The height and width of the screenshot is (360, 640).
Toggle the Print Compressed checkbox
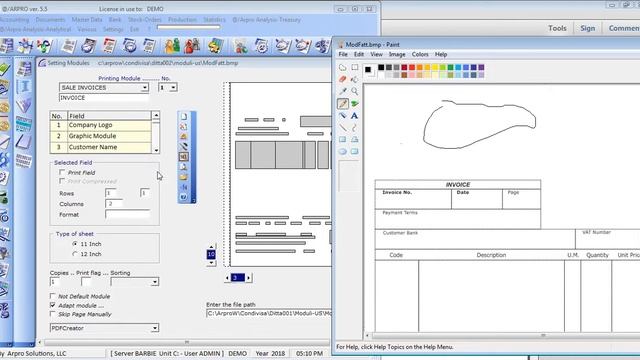coord(62,181)
